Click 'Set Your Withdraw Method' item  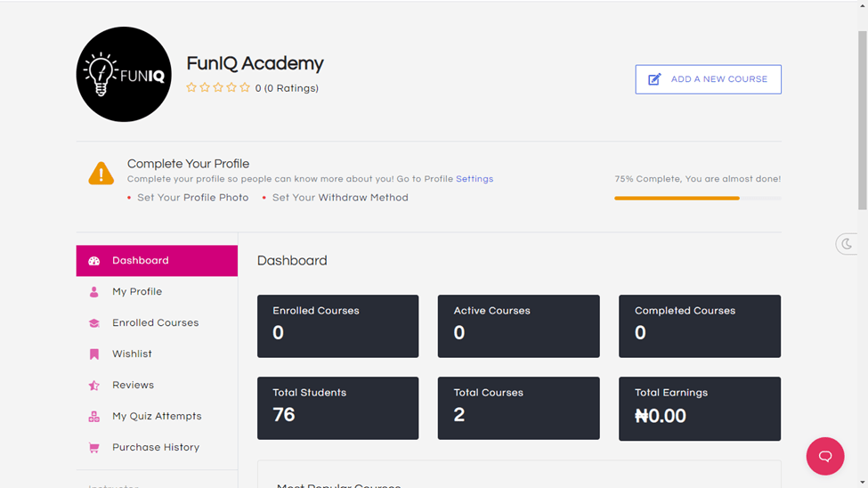(340, 198)
